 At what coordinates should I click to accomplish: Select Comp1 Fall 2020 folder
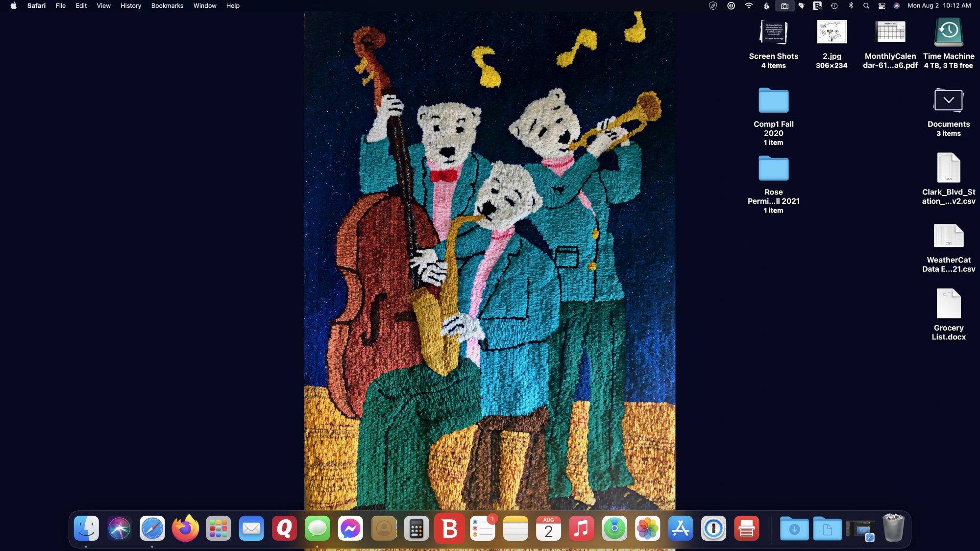tap(773, 117)
